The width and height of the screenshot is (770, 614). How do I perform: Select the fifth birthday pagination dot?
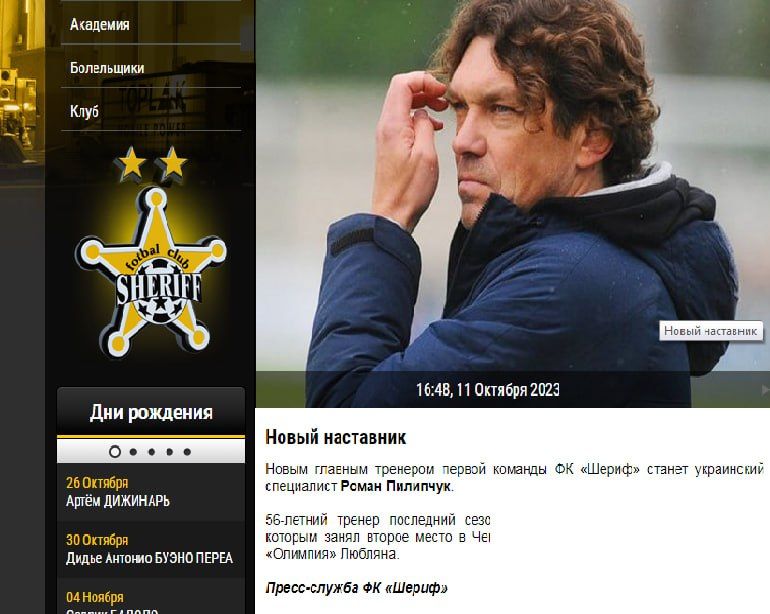pyautogui.click(x=187, y=452)
